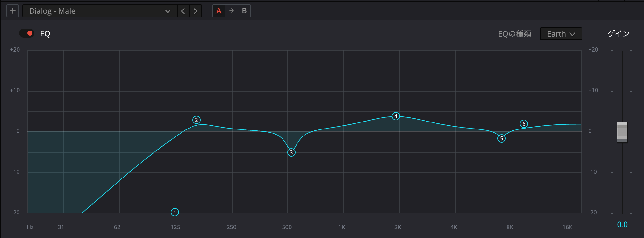Go to the next preset arrow
The height and width of the screenshot is (238, 644).
click(196, 11)
